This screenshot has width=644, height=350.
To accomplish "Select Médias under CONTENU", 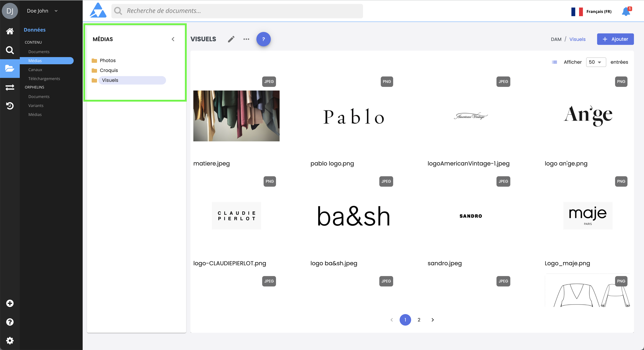I will pyautogui.click(x=47, y=61).
